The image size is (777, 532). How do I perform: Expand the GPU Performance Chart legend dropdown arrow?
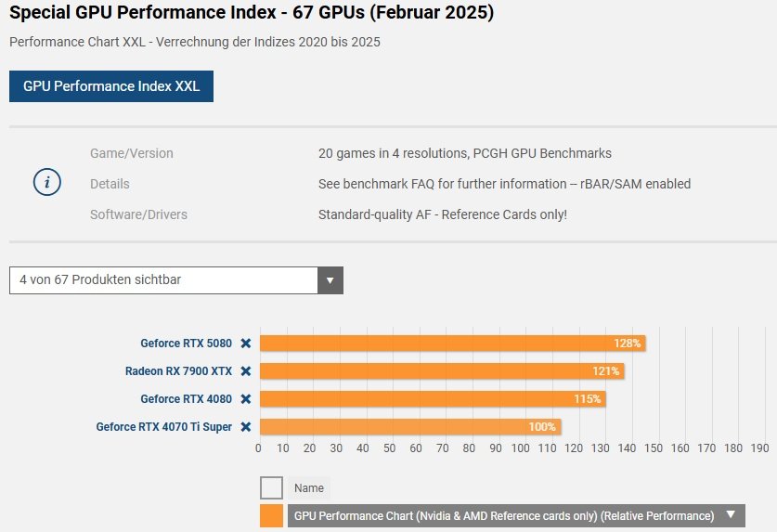731,515
